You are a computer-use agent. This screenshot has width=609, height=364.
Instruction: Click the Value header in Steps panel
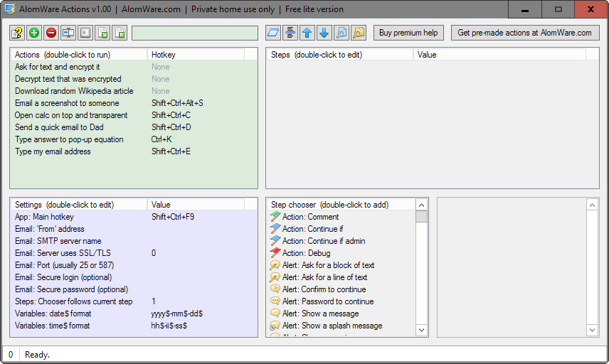[499, 55]
